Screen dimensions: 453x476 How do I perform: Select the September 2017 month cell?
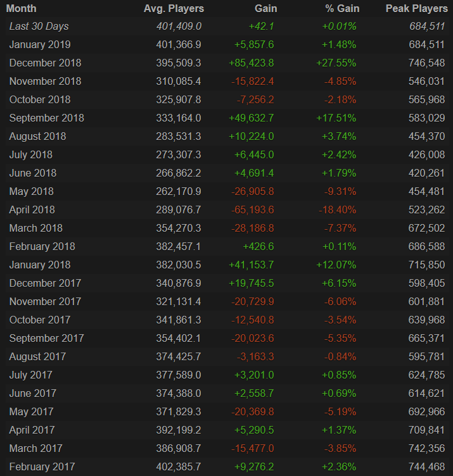pyautogui.click(x=46, y=338)
